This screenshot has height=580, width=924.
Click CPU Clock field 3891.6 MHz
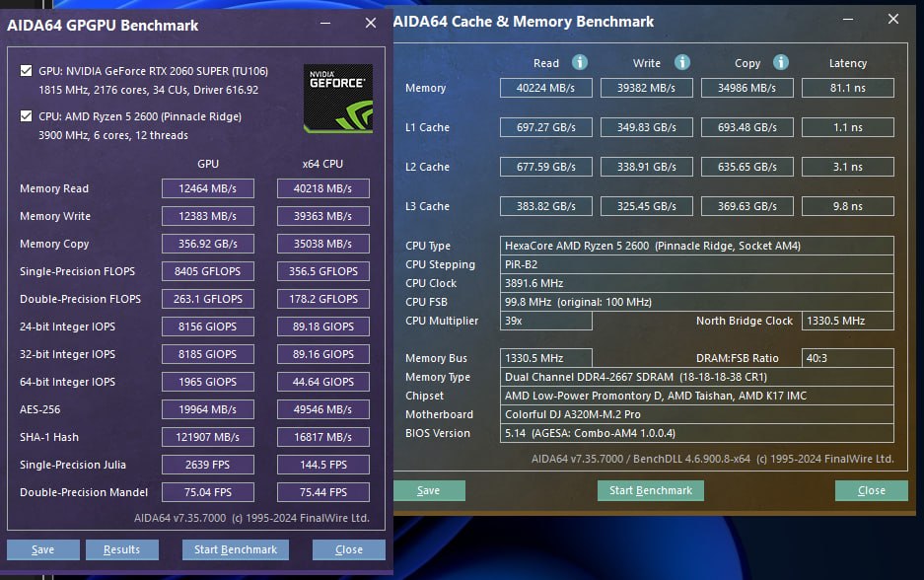pyautogui.click(x=697, y=283)
